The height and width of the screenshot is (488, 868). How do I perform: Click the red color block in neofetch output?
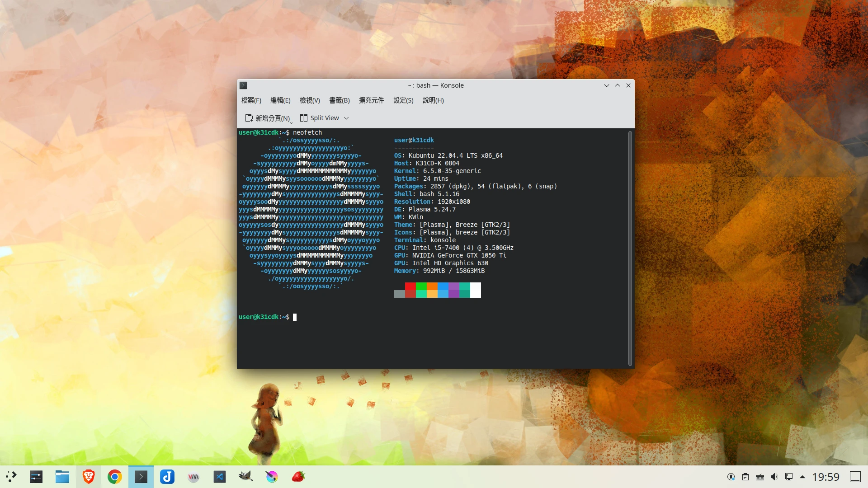click(x=410, y=286)
